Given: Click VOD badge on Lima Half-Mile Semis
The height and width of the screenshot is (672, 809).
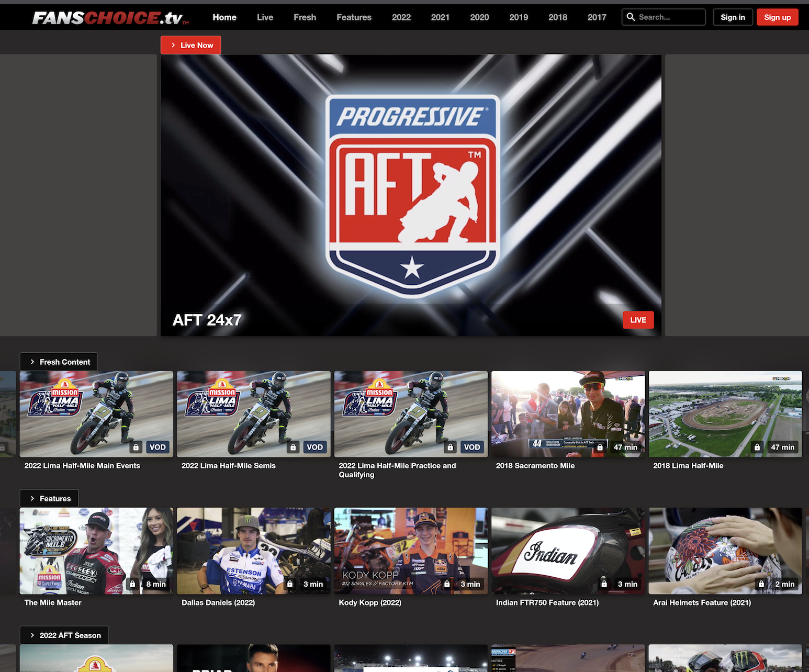Looking at the screenshot, I should [314, 447].
